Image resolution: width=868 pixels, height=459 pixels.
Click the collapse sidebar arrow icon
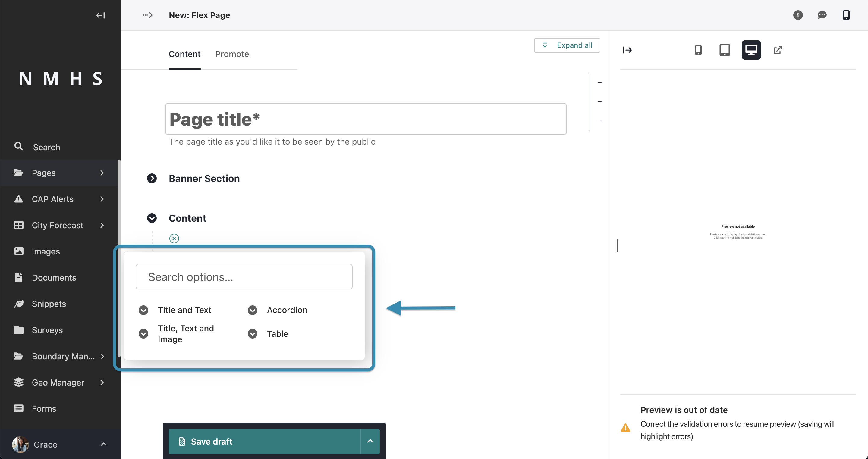pos(102,15)
